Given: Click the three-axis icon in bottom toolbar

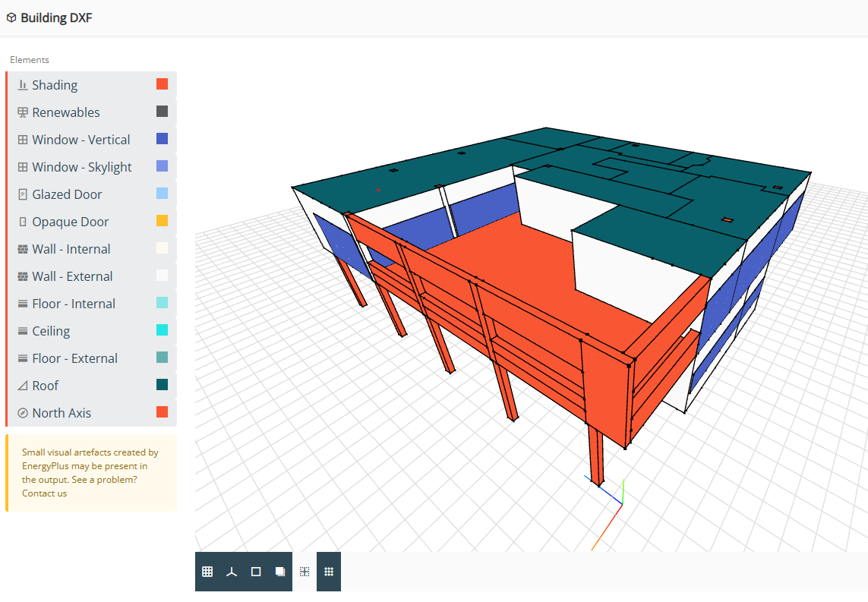Looking at the screenshot, I should 232,572.
